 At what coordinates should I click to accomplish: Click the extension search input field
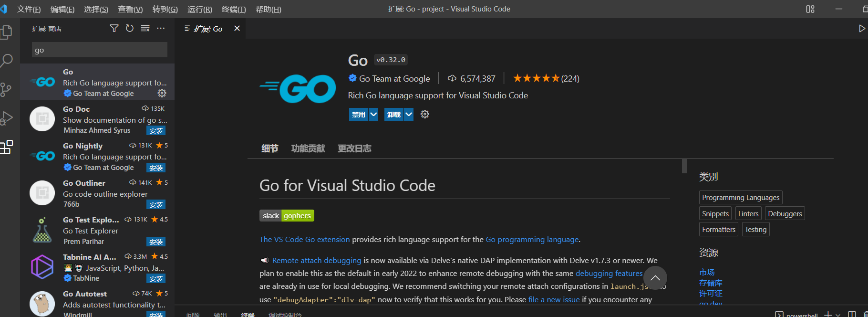tap(99, 50)
